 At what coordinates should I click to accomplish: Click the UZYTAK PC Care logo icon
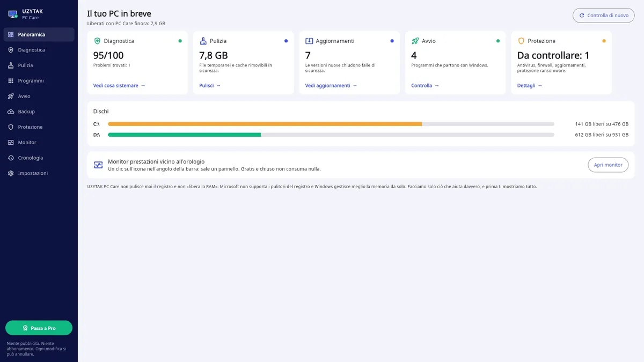click(x=13, y=14)
